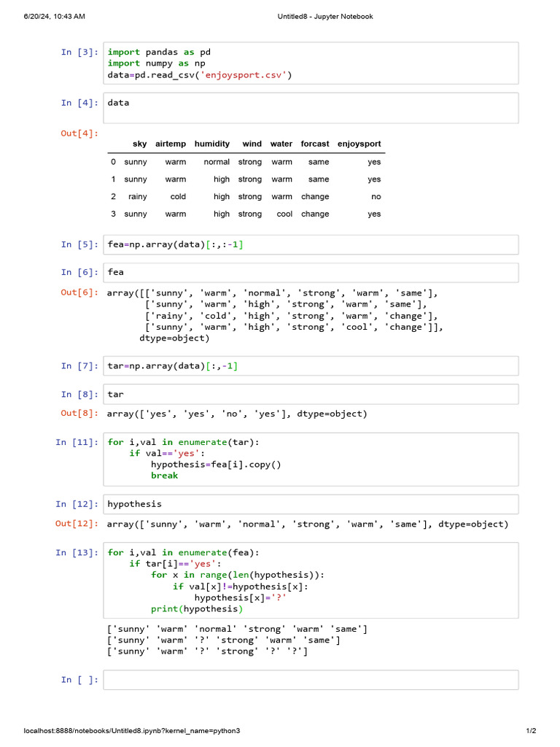Click the 'wind' column header
The image size is (560, 747).
tap(252, 144)
